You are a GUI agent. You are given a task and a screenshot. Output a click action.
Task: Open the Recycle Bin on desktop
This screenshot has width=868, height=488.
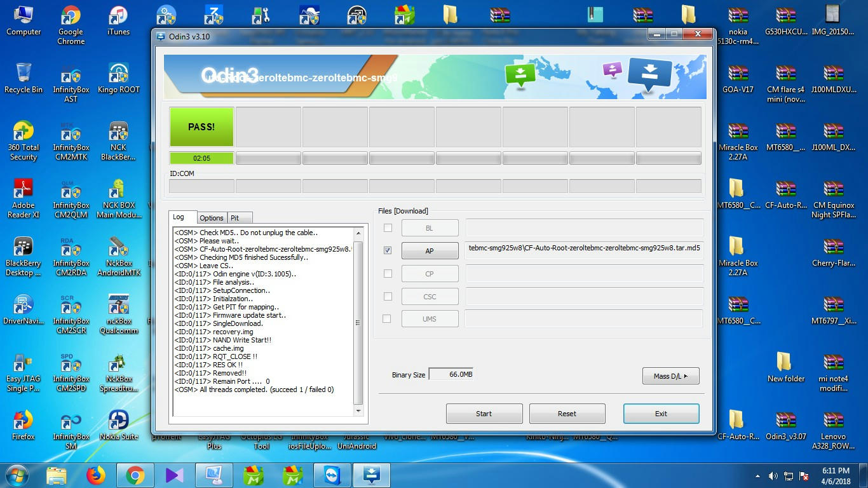click(x=24, y=78)
